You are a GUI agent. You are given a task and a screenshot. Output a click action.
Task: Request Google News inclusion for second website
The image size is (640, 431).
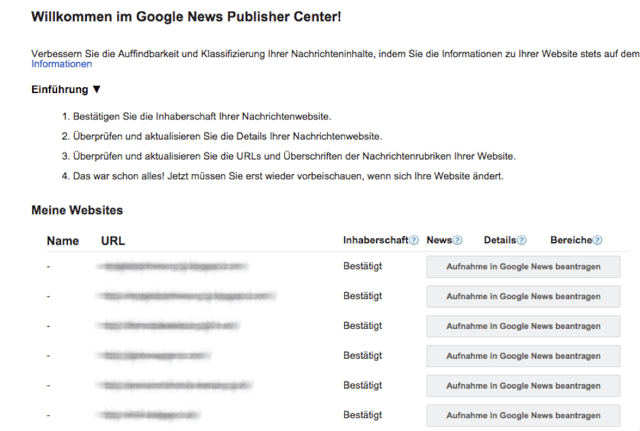pos(523,296)
